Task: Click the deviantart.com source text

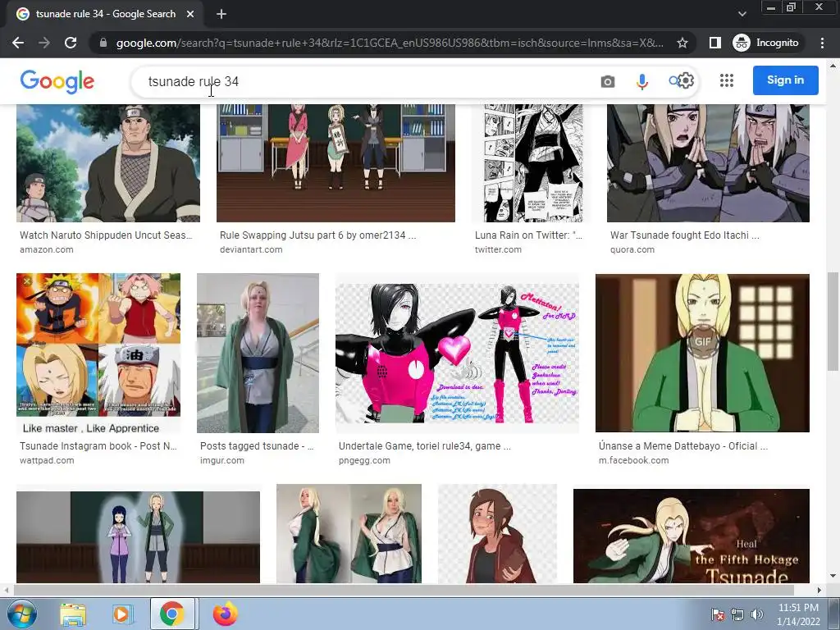Action: (251, 249)
